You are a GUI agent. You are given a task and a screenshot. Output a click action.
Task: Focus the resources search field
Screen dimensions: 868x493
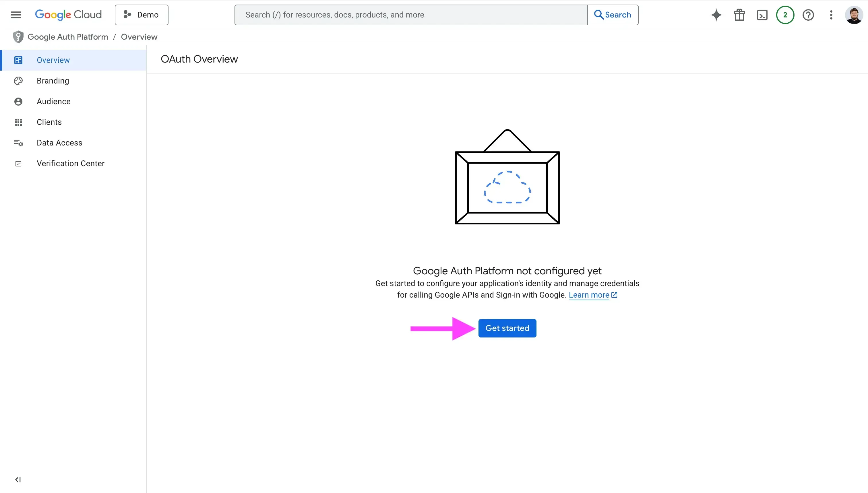(x=411, y=15)
